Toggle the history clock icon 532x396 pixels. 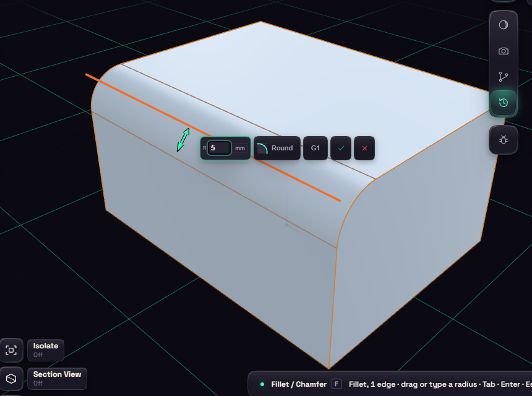(x=504, y=103)
